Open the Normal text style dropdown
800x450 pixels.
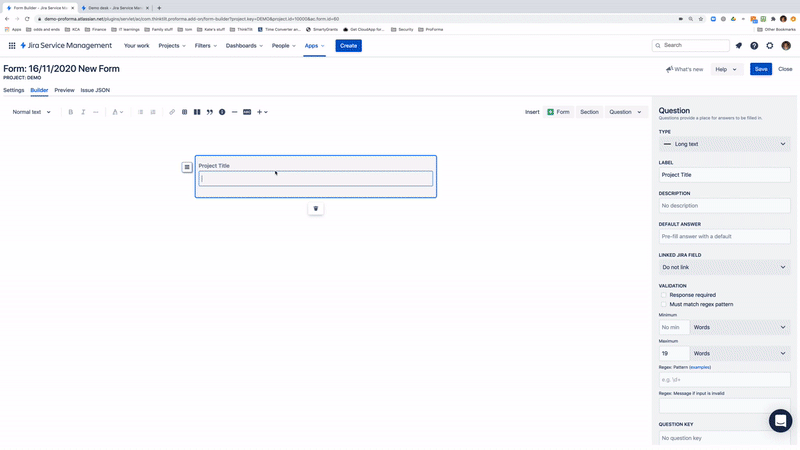coord(31,112)
